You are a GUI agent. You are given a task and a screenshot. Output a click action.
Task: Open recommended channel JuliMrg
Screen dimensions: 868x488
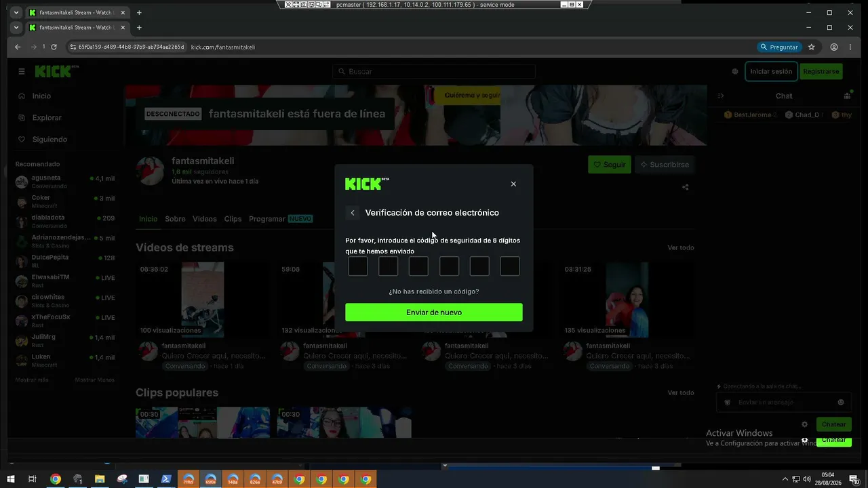pos(65,340)
